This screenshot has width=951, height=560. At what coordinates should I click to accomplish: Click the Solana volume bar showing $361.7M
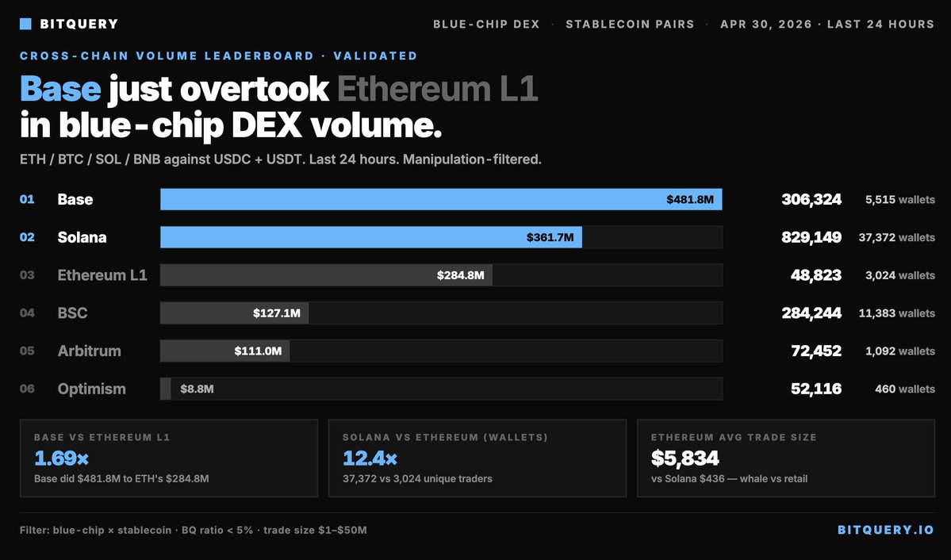(370, 237)
